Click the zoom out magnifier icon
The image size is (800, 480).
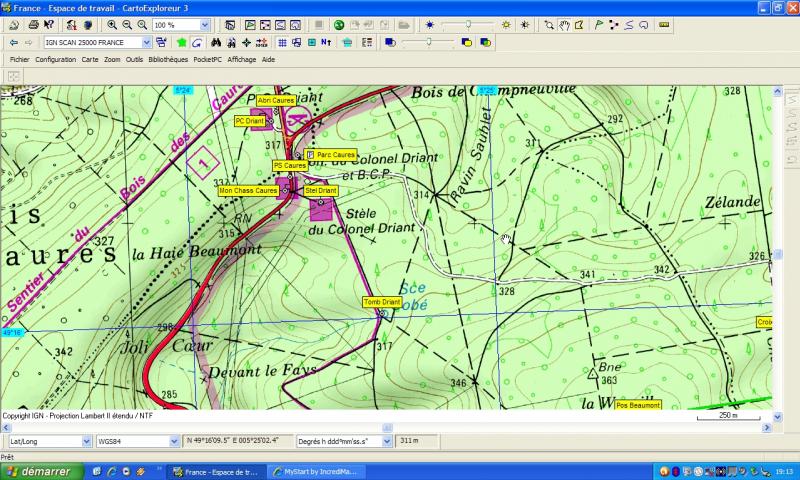pos(127,24)
